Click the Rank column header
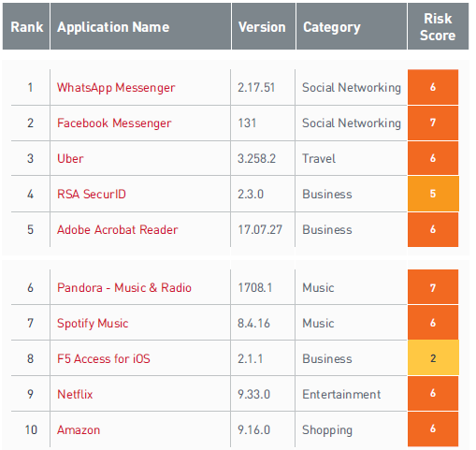Viewport: 476px width, 450px height. click(x=26, y=27)
